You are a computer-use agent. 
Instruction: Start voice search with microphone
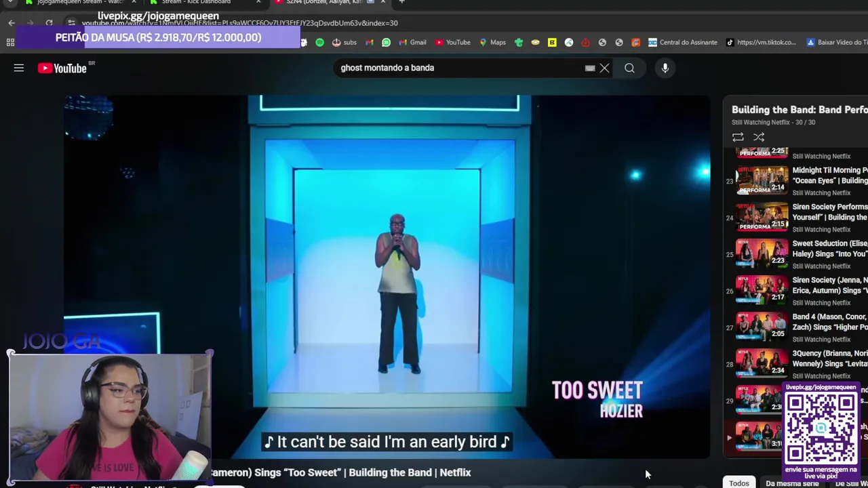(x=665, y=68)
